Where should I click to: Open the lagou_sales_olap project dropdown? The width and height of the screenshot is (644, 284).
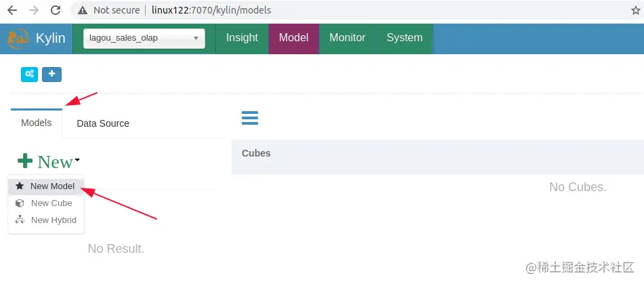(x=144, y=38)
